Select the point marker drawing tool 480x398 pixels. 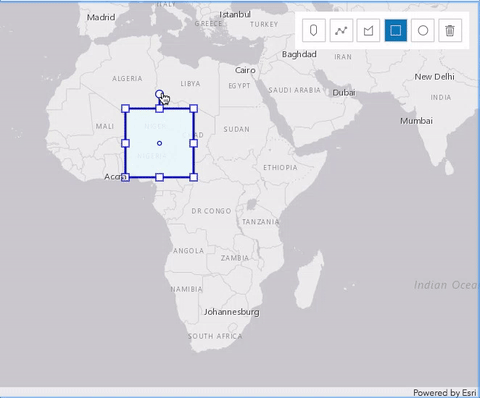313,31
